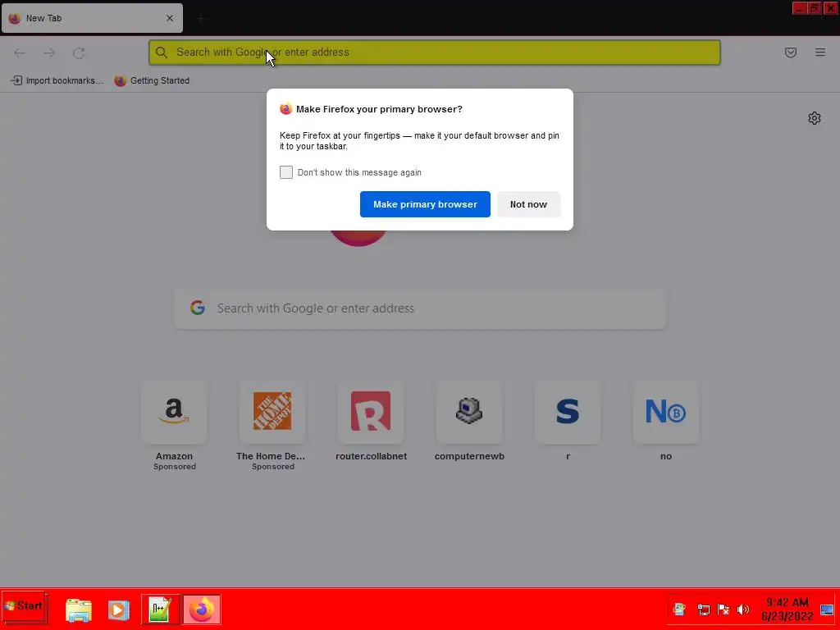Click Show desktop icon near the clock
This screenshot has height=630, width=840.
tap(827, 610)
